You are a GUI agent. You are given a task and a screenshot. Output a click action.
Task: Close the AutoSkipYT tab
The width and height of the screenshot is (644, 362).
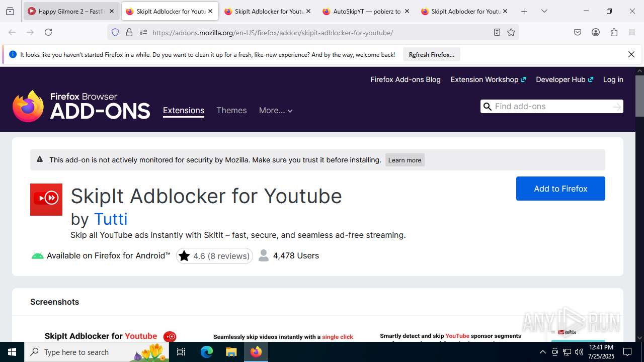[407, 11]
